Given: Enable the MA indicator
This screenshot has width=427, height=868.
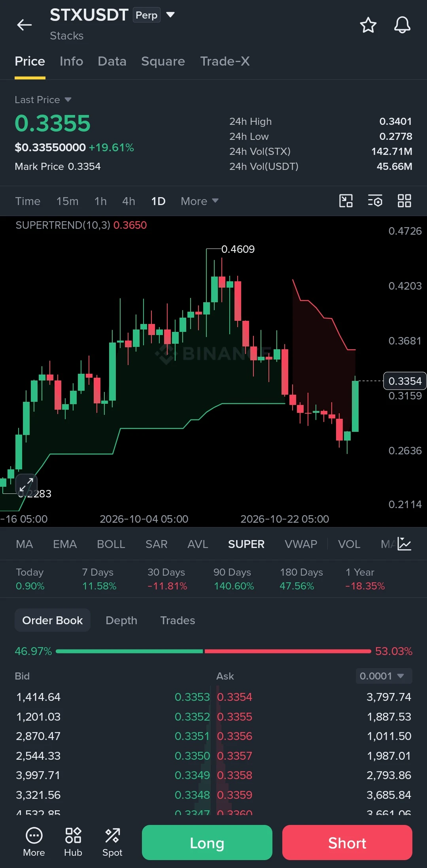Looking at the screenshot, I should coord(25,544).
